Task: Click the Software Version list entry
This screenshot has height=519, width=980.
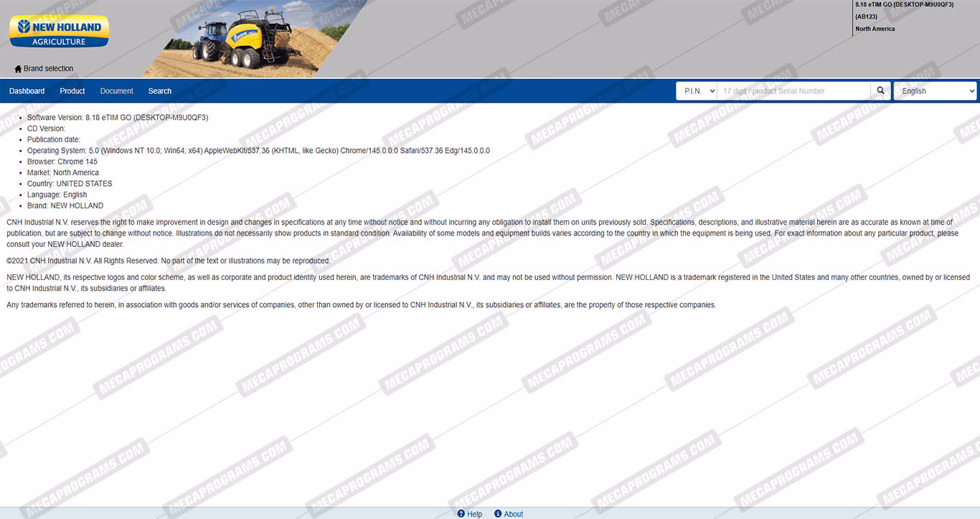Action: click(118, 118)
